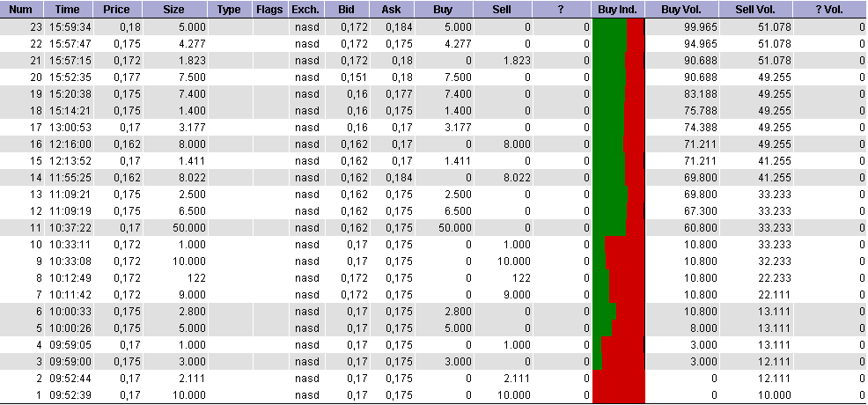Click the Buy column header
The image size is (868, 405).
(x=444, y=10)
